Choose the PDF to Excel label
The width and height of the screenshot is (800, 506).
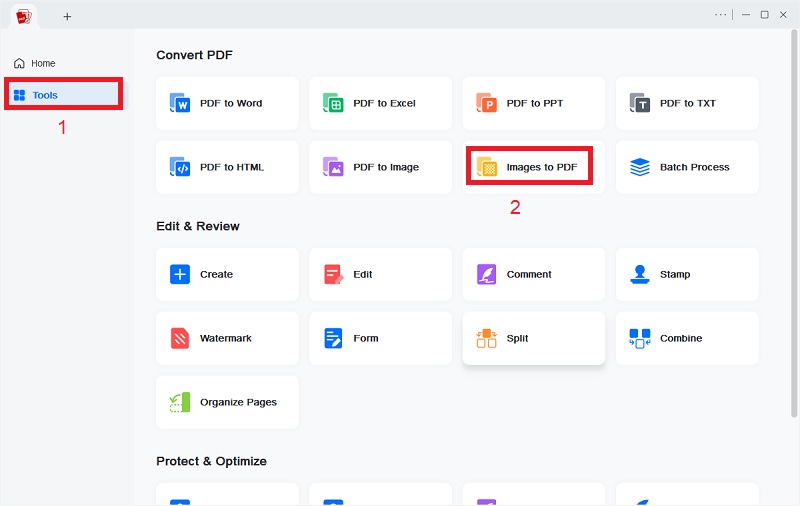[385, 103]
